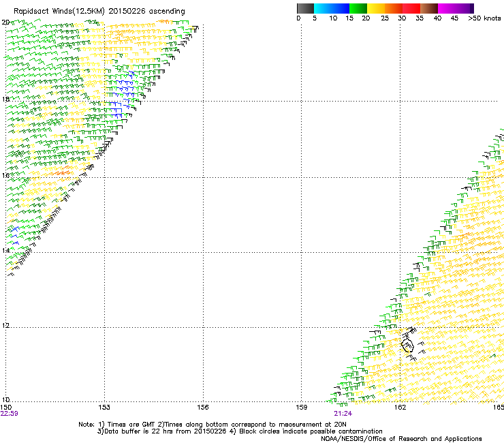
Task: Click the '5' legend scale label
Action: 315,18
